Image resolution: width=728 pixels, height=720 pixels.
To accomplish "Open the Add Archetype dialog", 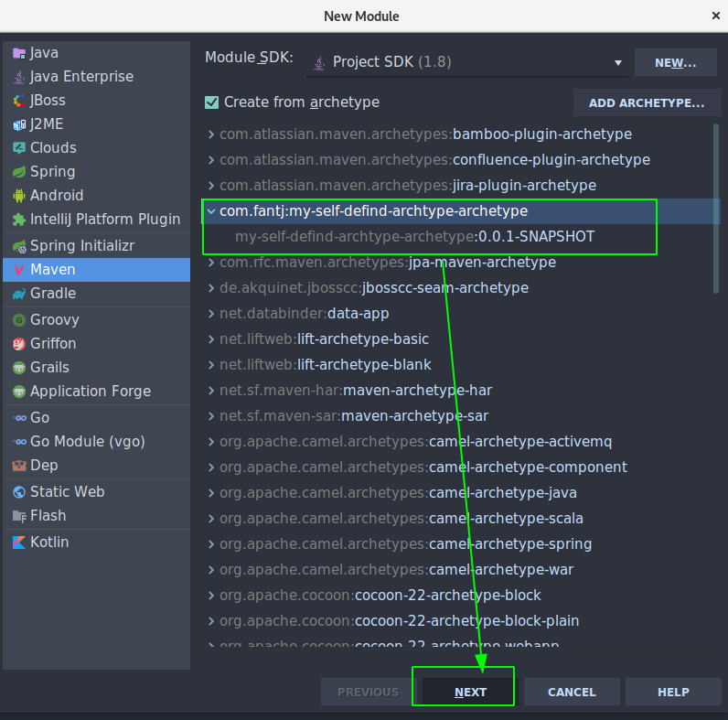I will tap(647, 102).
